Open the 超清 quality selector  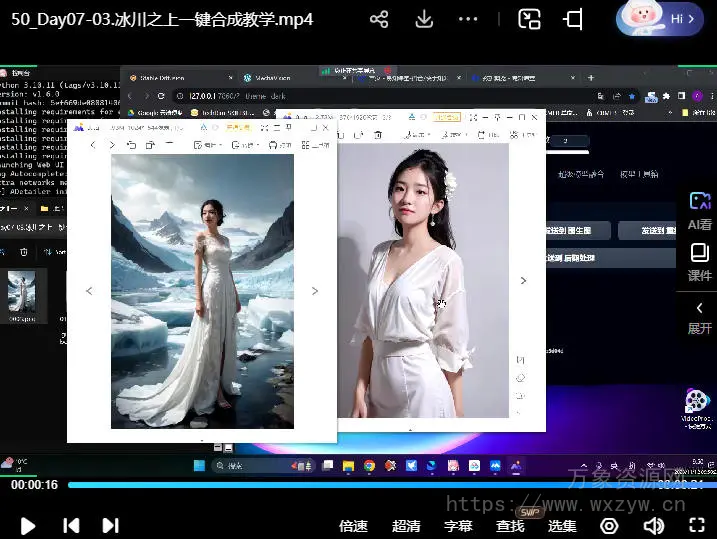406,526
